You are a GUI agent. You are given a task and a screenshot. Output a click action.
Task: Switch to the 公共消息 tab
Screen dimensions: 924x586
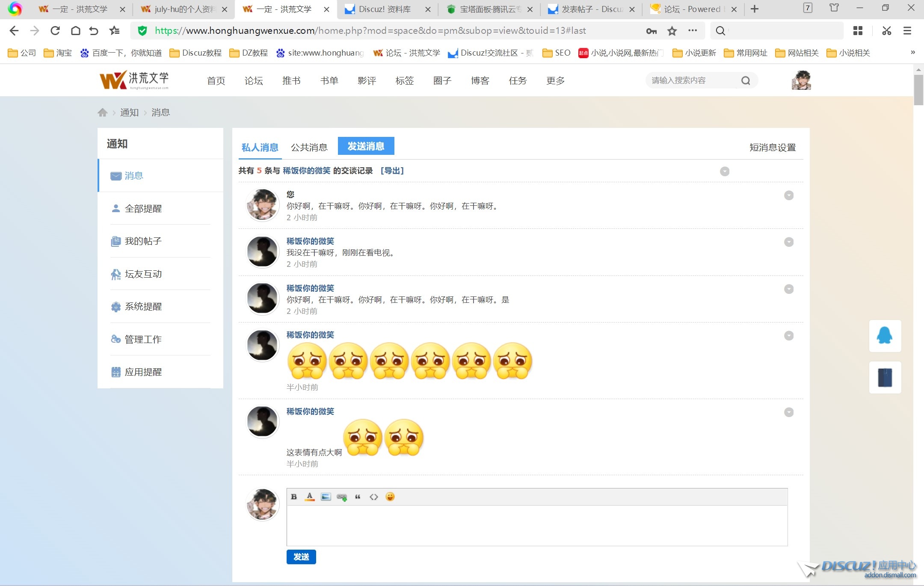(309, 147)
